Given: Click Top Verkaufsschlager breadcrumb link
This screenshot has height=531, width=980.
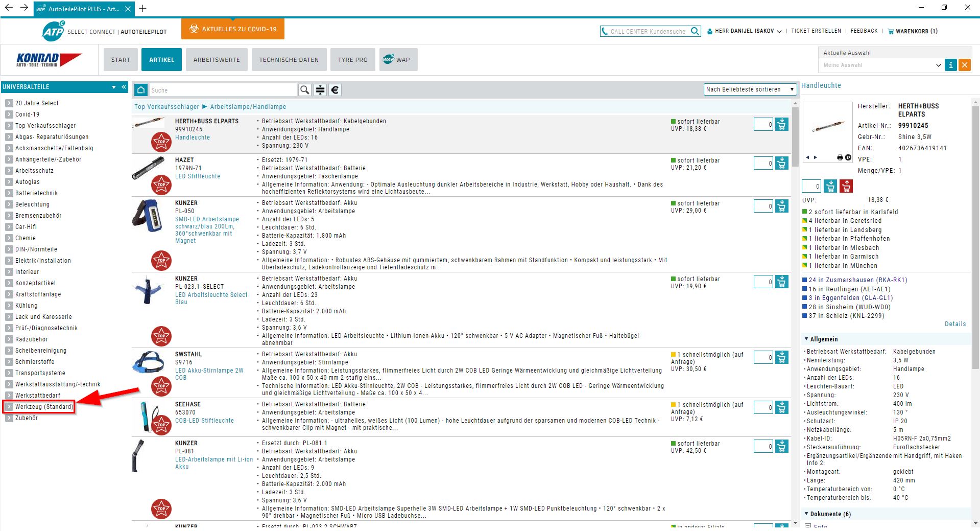Looking at the screenshot, I should (x=166, y=107).
